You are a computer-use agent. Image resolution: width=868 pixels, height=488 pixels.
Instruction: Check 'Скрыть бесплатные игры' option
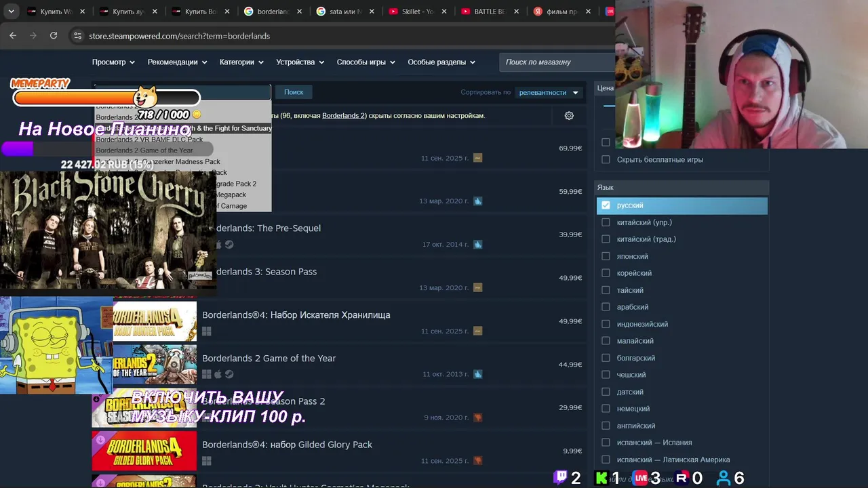click(606, 160)
